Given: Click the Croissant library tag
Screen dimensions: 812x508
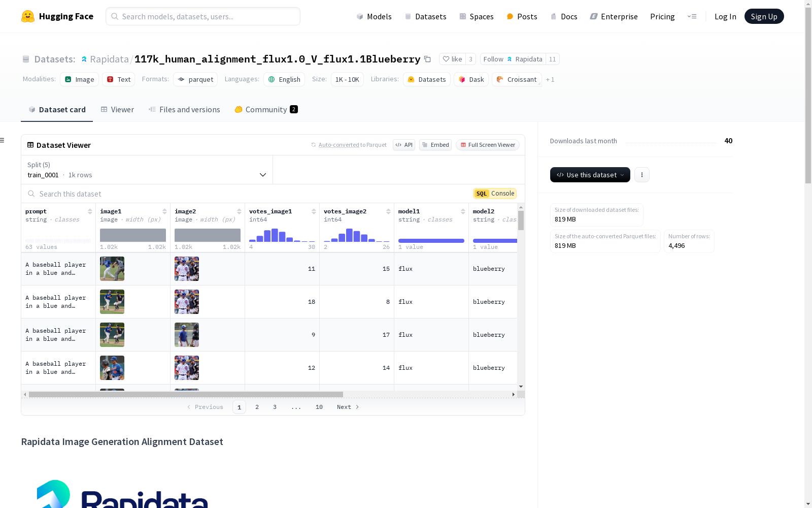Looking at the screenshot, I should tap(517, 79).
